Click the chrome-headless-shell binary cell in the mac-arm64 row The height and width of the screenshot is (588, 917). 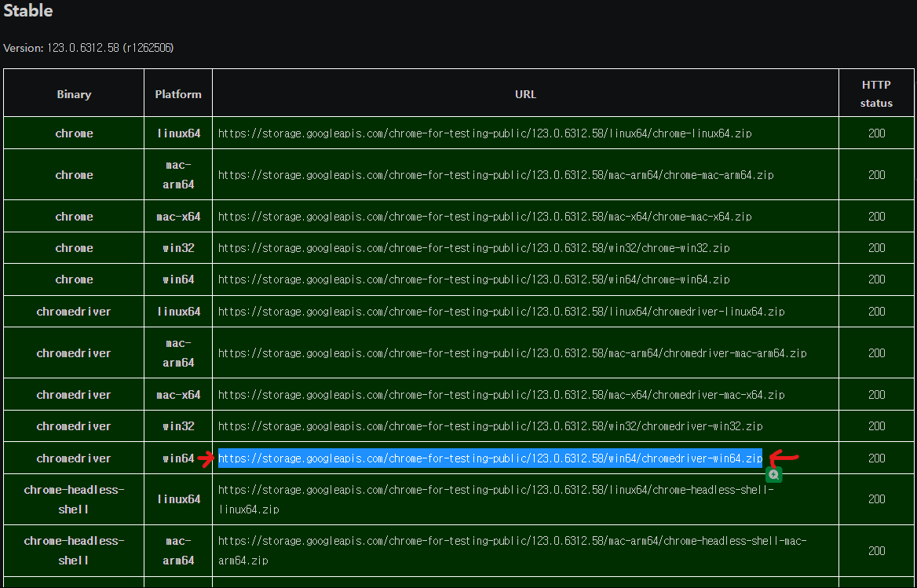click(x=74, y=550)
